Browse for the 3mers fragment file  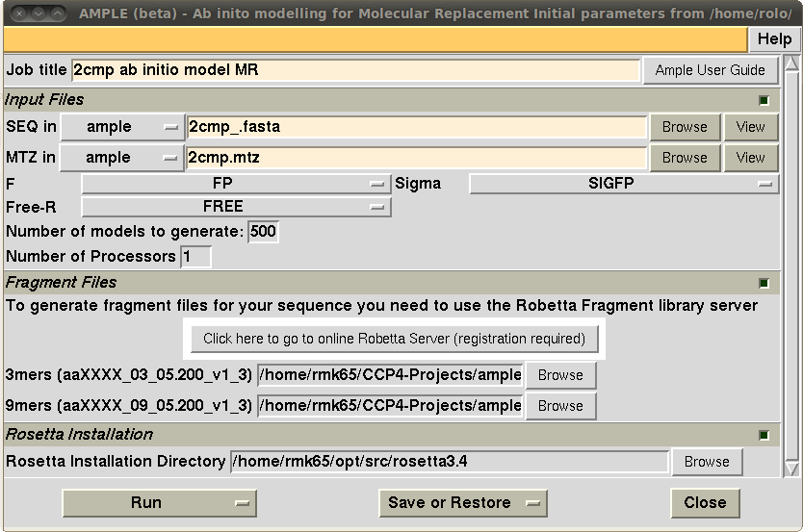click(560, 375)
